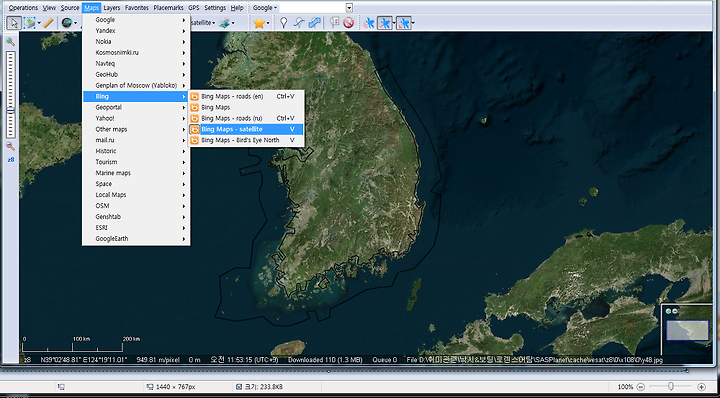Click the minimap overview rectangle
Viewport: 720px width, 398px height.
pyautogui.click(x=687, y=331)
